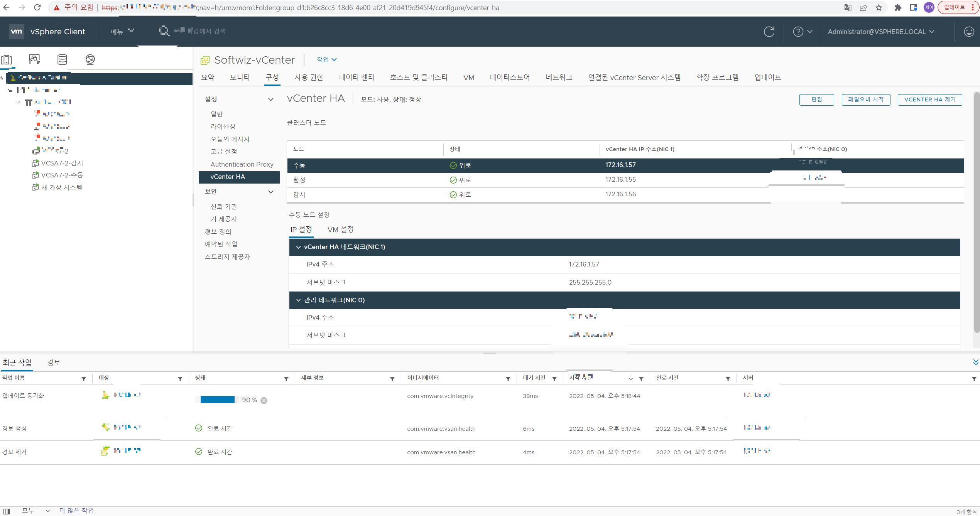The image size is (980, 516).
Task: Click the tasks panel toggle icon bottom-left
Action: pyautogui.click(x=7, y=511)
